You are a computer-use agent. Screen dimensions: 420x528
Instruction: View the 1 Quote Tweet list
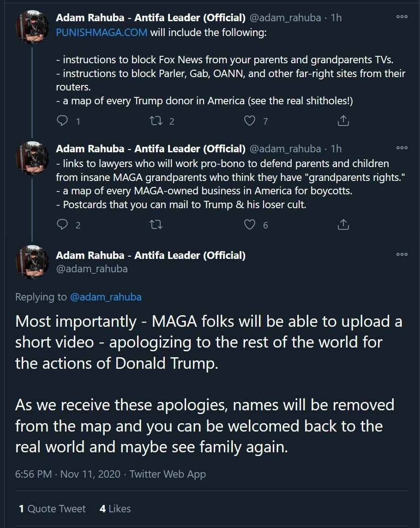tap(52, 509)
